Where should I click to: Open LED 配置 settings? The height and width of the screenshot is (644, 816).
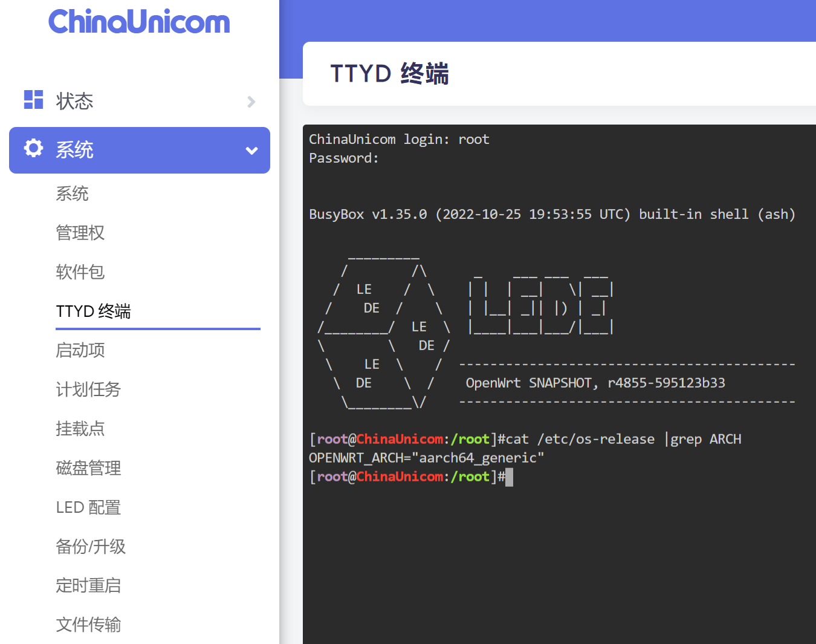tap(88, 507)
